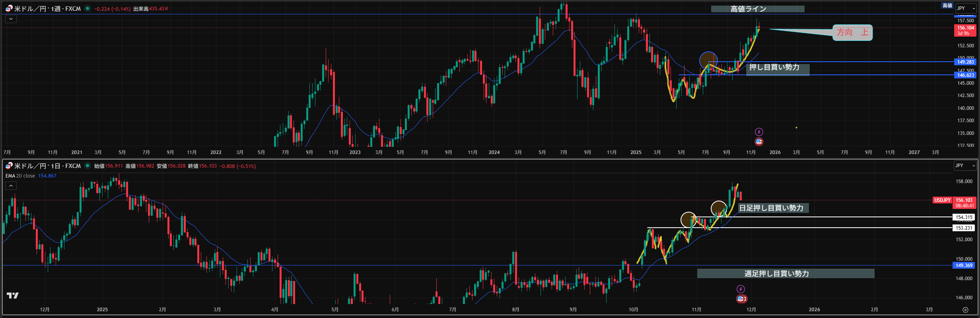Click the 米ドル/円 1週 FXCM symbol title
The height and width of the screenshot is (318, 980).
[x=47, y=9]
